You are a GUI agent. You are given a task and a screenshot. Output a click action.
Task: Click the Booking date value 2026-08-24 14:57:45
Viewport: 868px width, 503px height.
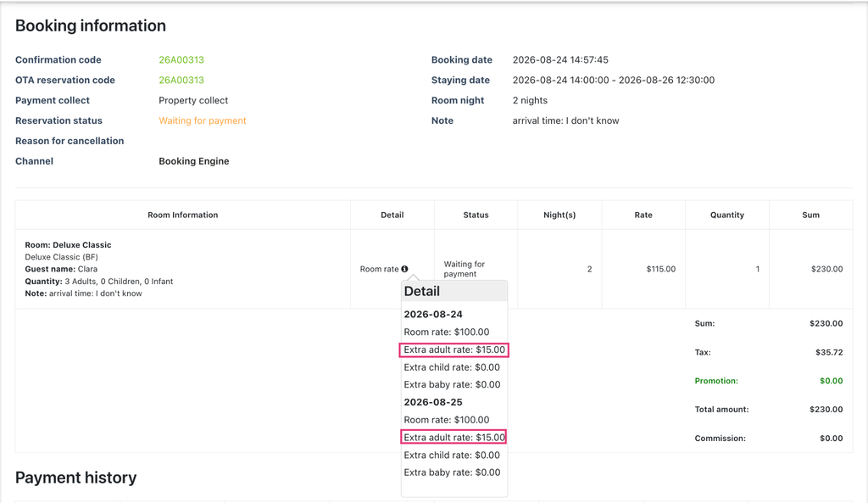pos(560,60)
